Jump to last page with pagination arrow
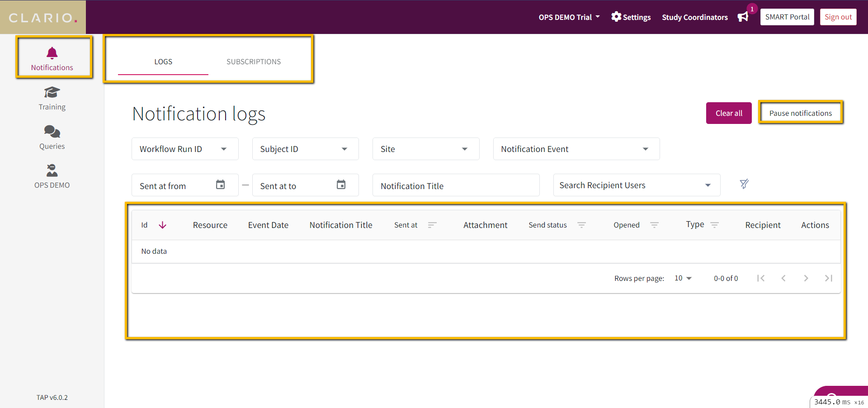This screenshot has height=408, width=868. tap(829, 278)
